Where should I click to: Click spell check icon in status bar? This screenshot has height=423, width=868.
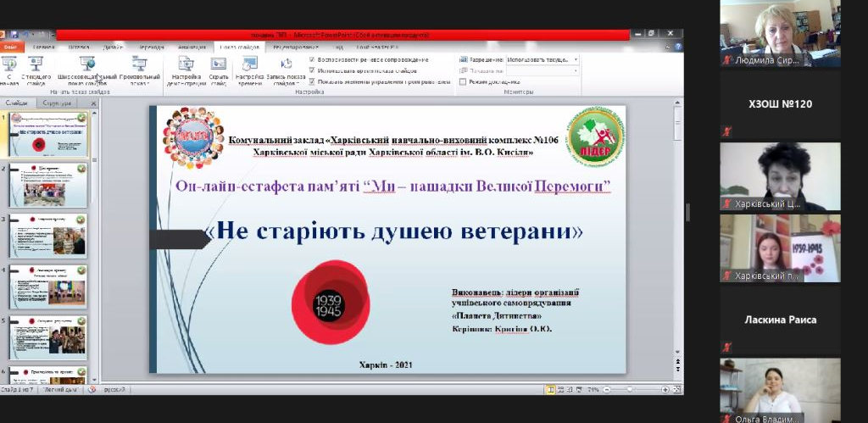92,390
